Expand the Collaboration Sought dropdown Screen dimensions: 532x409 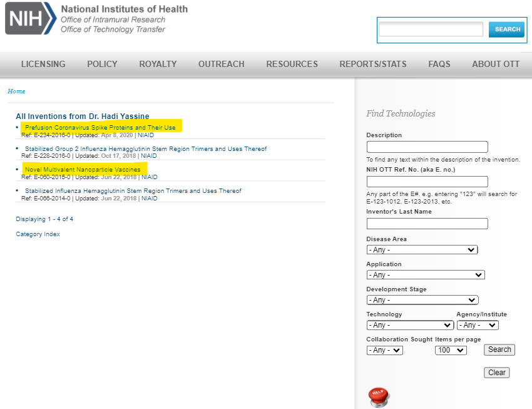tap(385, 350)
